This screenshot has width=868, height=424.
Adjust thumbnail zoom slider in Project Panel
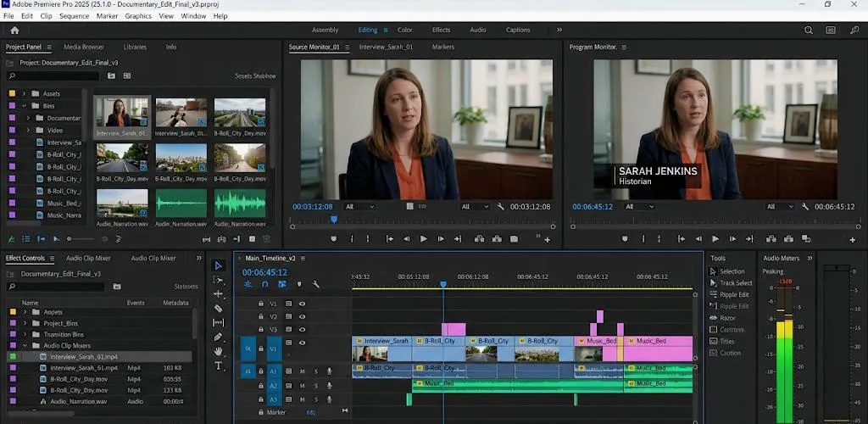pyautogui.click(x=79, y=239)
